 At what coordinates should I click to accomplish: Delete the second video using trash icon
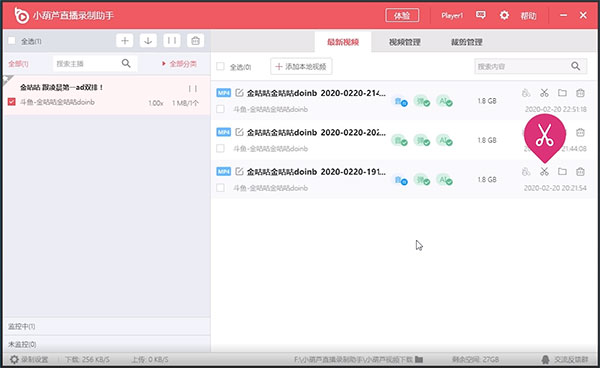pos(580,132)
